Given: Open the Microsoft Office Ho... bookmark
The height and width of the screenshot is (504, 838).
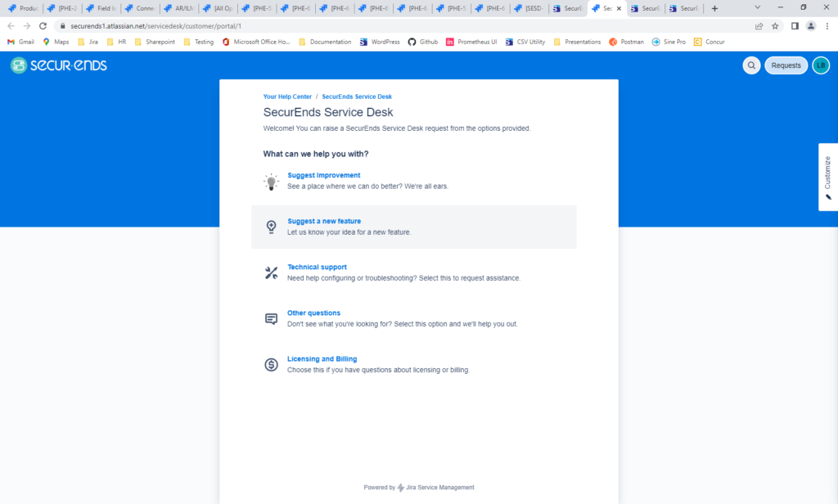Looking at the screenshot, I should pyautogui.click(x=256, y=42).
